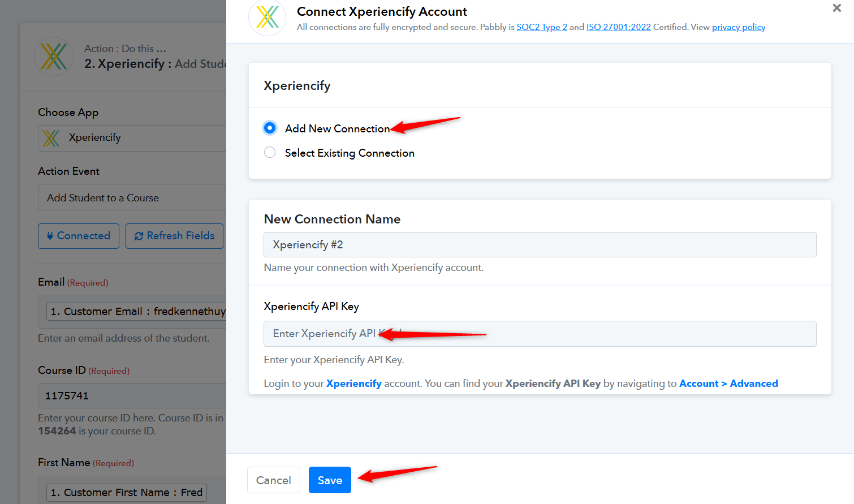Follow the blue Xperiencify account link
Image resolution: width=854 pixels, height=504 pixels.
pyautogui.click(x=353, y=384)
